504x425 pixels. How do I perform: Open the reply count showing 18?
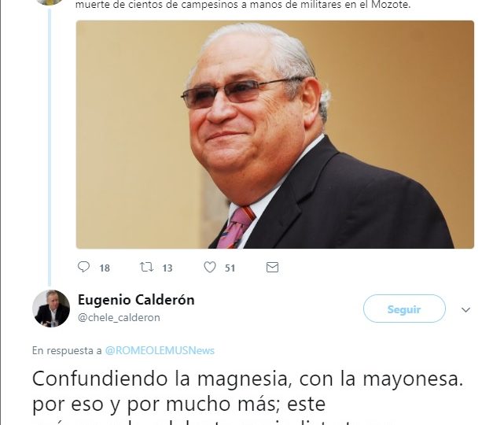105,268
